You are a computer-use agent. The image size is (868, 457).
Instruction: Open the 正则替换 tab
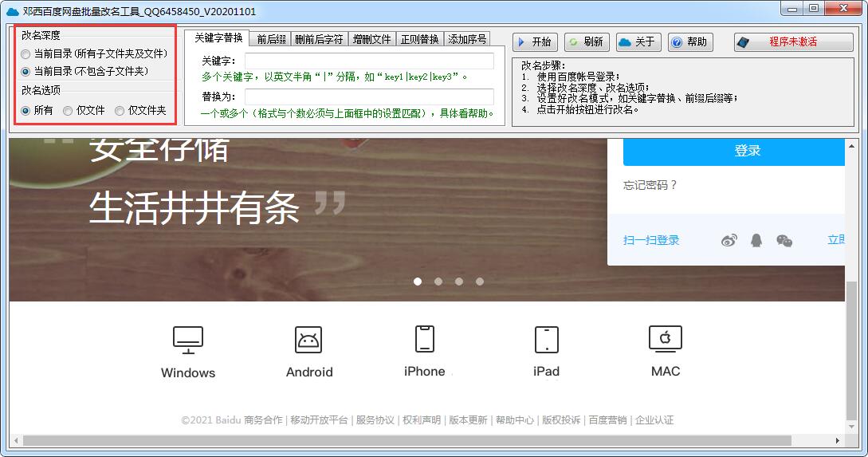(x=419, y=39)
